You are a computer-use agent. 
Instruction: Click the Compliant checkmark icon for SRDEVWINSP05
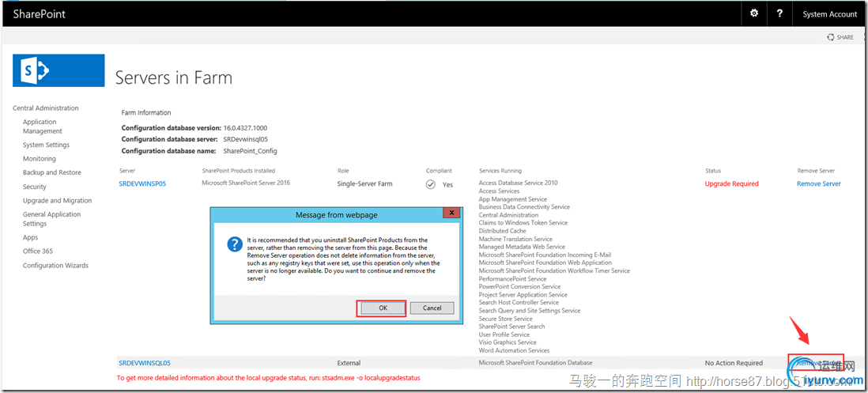click(x=431, y=184)
